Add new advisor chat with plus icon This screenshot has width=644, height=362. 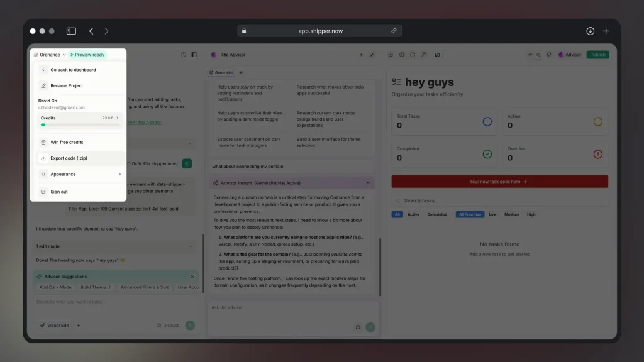(361, 55)
